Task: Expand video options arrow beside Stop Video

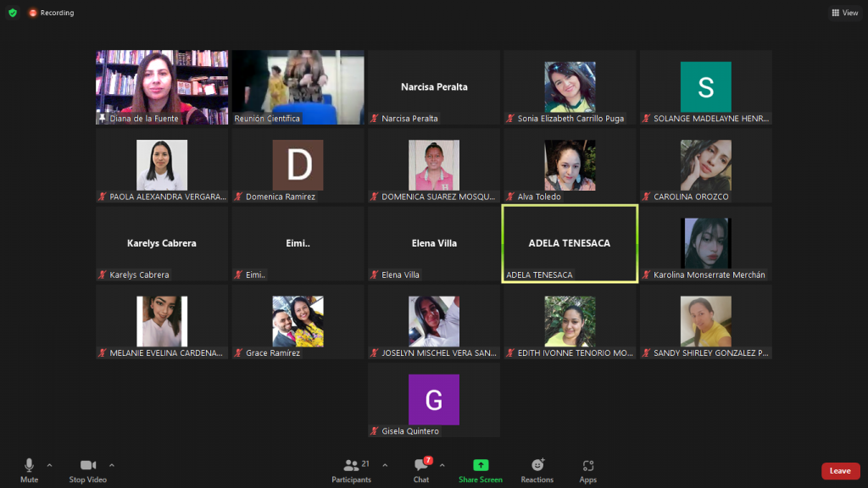Action: (x=112, y=465)
